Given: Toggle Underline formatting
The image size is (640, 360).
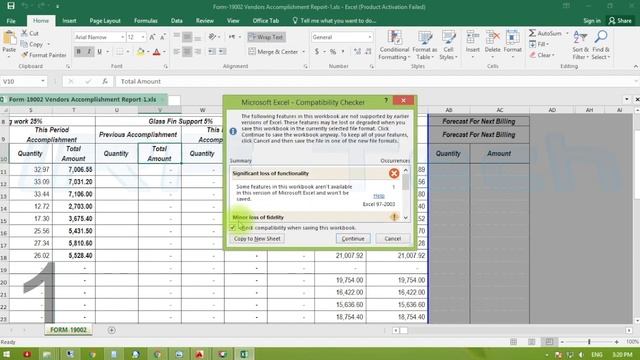Looking at the screenshot, I should (99, 52).
